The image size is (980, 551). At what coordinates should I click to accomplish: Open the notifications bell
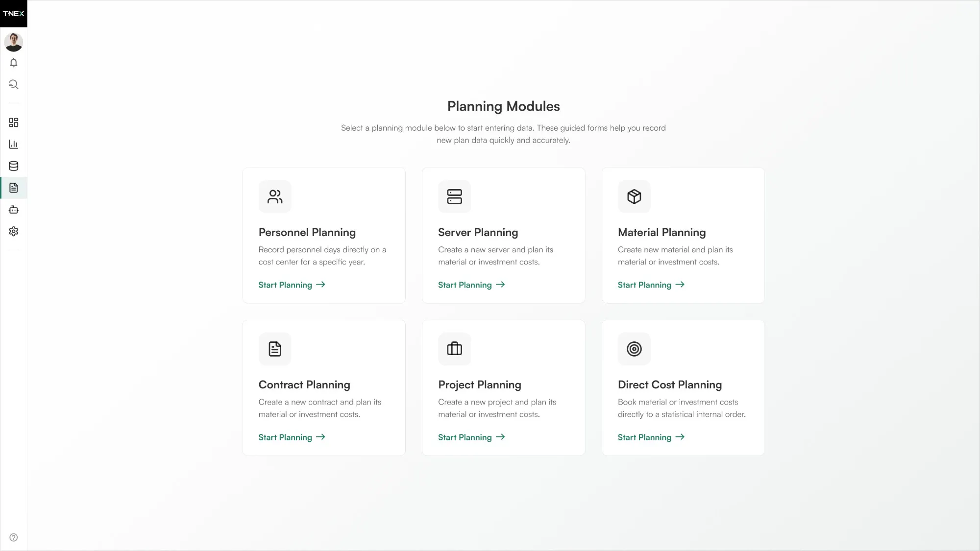[13, 63]
